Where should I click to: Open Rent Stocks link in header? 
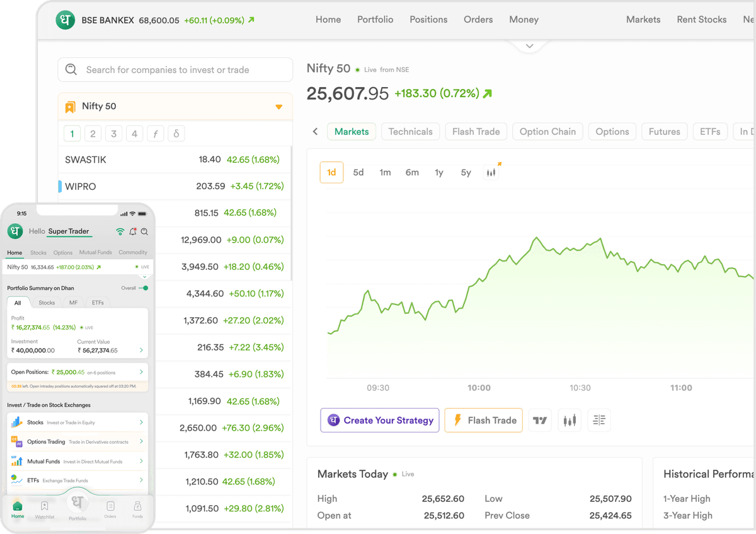coord(702,20)
